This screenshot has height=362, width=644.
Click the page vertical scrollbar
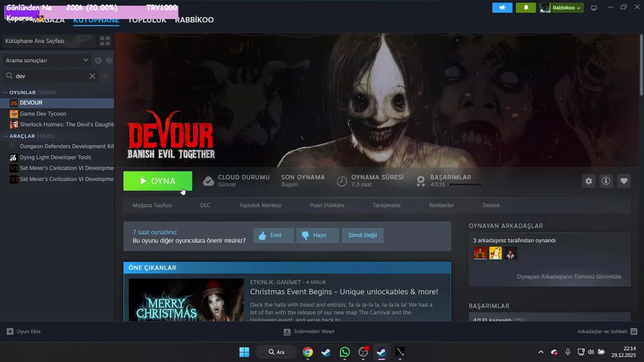pyautogui.click(x=641, y=65)
